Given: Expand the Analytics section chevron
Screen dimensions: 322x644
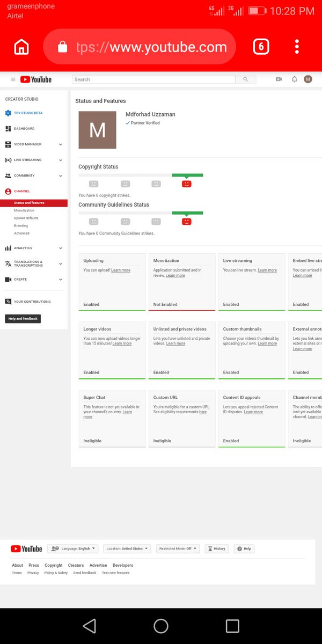Looking at the screenshot, I should (x=61, y=248).
